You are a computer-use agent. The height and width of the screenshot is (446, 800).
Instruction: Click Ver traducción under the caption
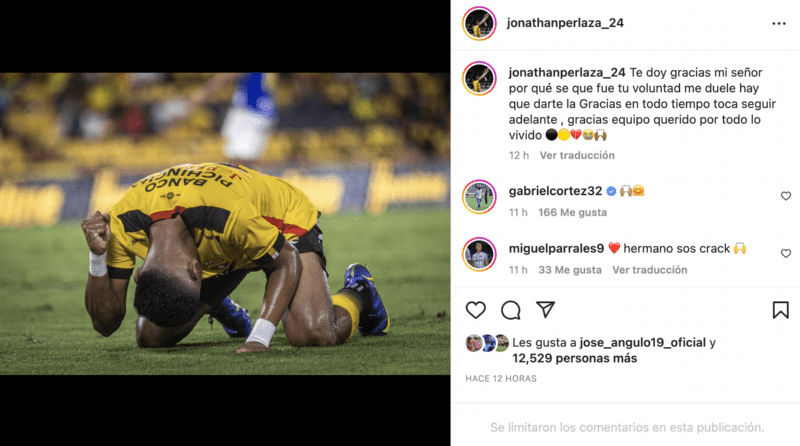[577, 155]
